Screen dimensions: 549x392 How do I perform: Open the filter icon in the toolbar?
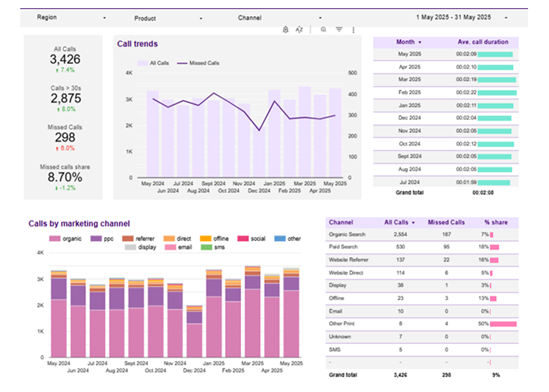(x=339, y=29)
